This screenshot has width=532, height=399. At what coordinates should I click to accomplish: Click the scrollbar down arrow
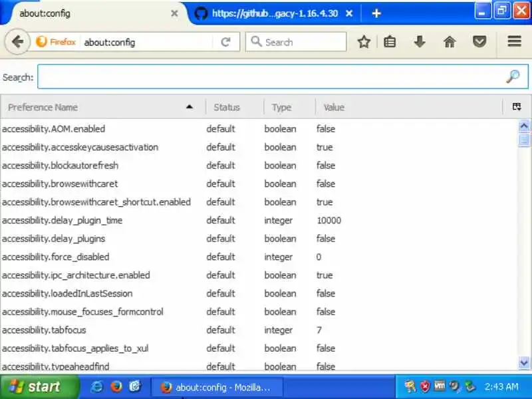click(x=524, y=363)
